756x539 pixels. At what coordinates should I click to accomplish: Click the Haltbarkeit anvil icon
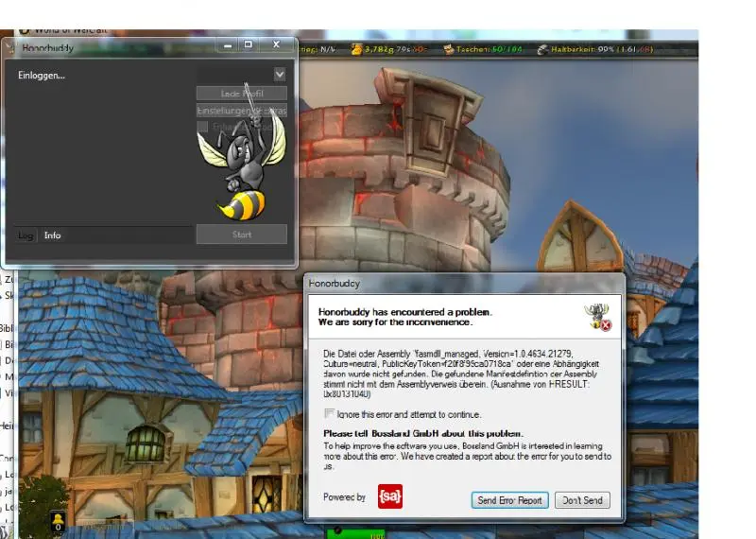point(542,49)
